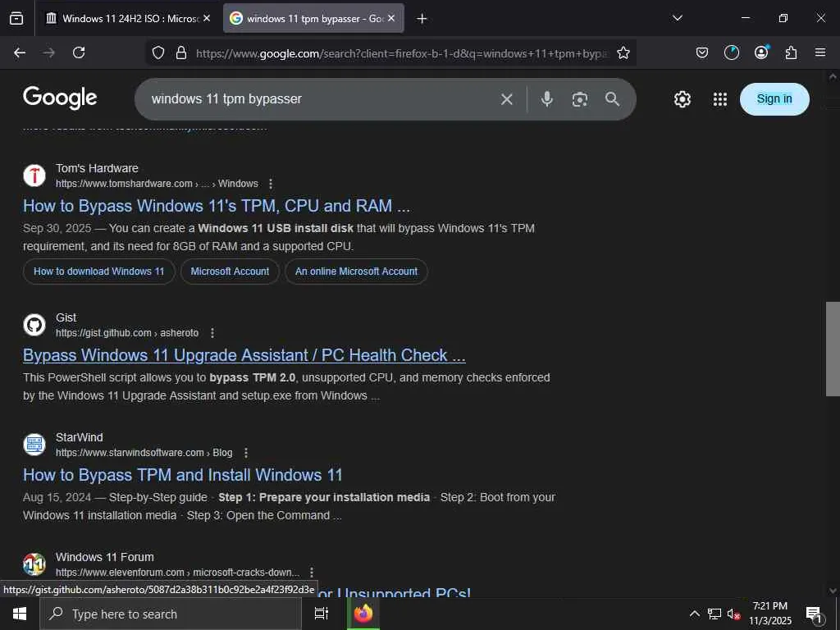Show hidden system tray icons
This screenshot has width=840, height=630.
point(694,614)
